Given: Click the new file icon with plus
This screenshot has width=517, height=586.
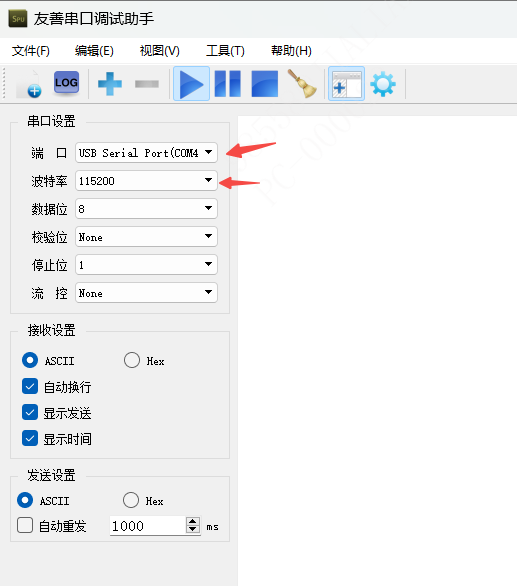Looking at the screenshot, I should pyautogui.click(x=29, y=84).
